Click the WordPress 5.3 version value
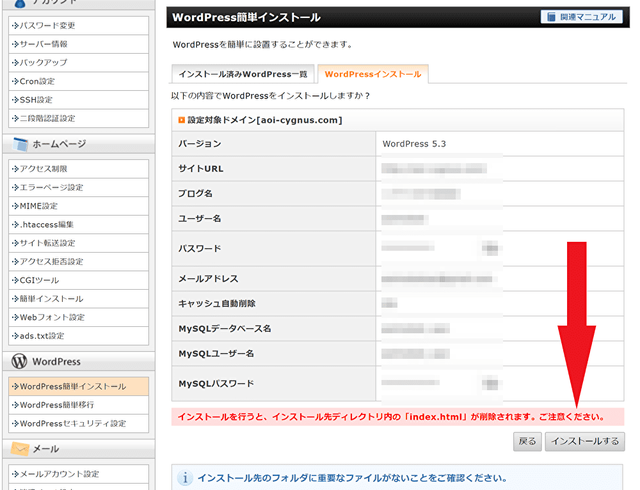Screen dimensions: 640x490 coord(414,144)
